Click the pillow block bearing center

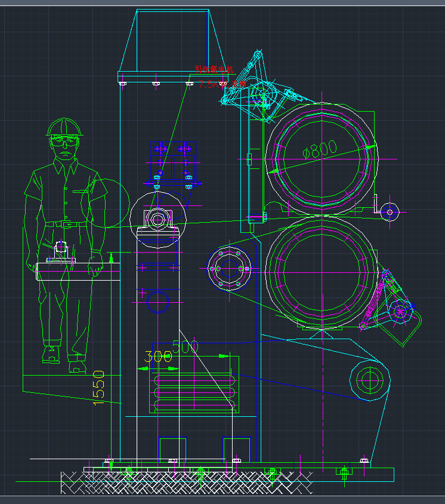pyautogui.click(x=157, y=219)
